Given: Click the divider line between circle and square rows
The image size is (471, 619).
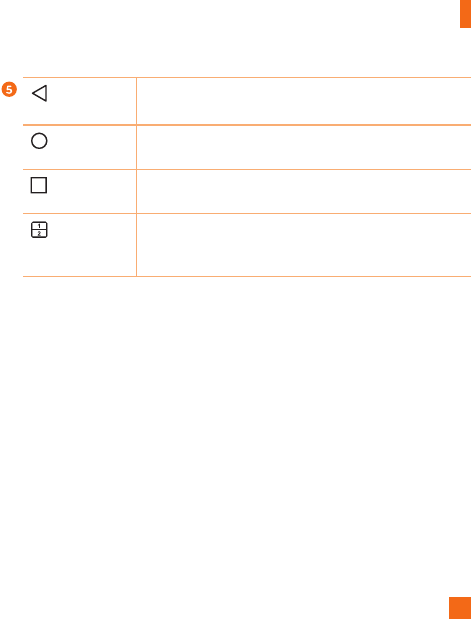Looking at the screenshot, I should click(247, 169).
